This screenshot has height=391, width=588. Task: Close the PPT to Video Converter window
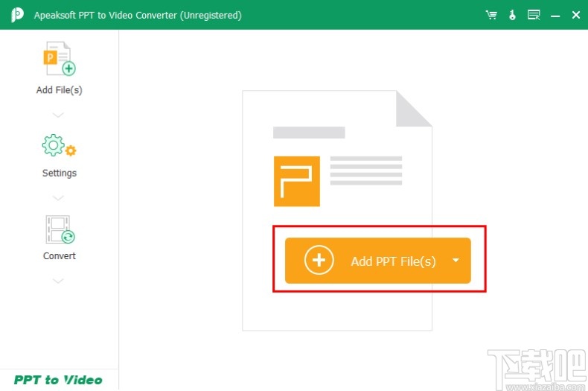point(576,15)
